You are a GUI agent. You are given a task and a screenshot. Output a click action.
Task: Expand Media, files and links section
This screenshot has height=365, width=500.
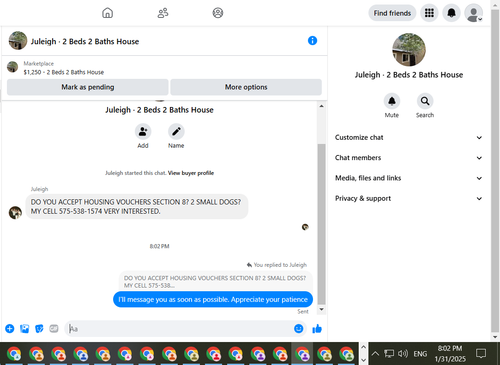(x=408, y=178)
